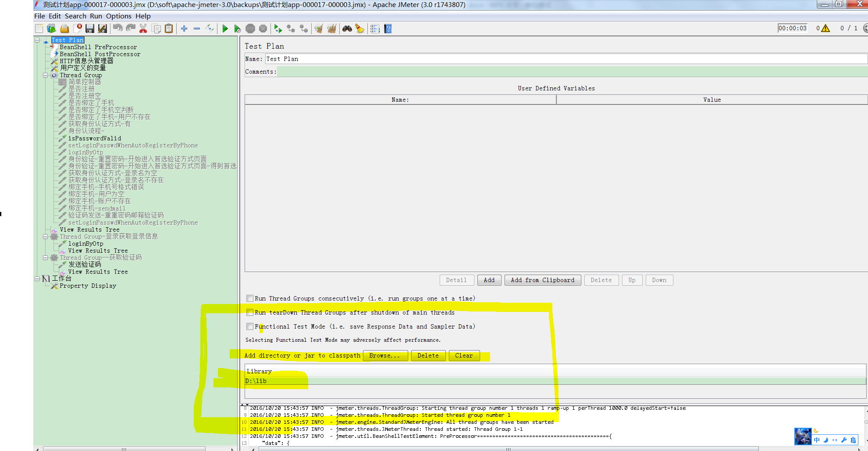
Task: Toggle Run tearDown Thread Groups checkbox
Action: click(250, 312)
